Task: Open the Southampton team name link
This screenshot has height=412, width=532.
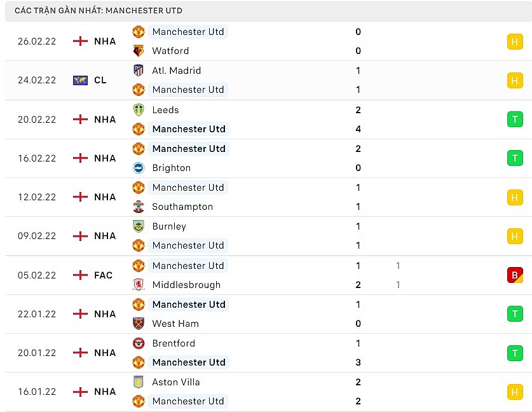Action: tap(182, 207)
